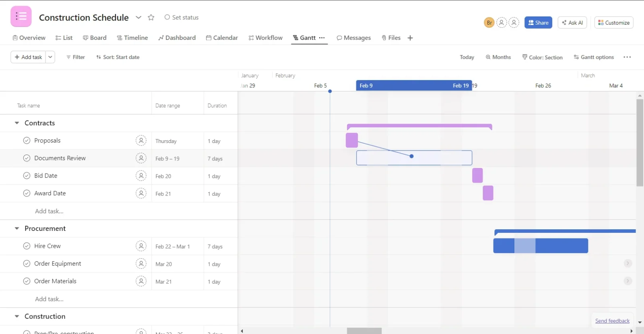Mark Documents Review task complete
The image size is (644, 334).
point(27,158)
